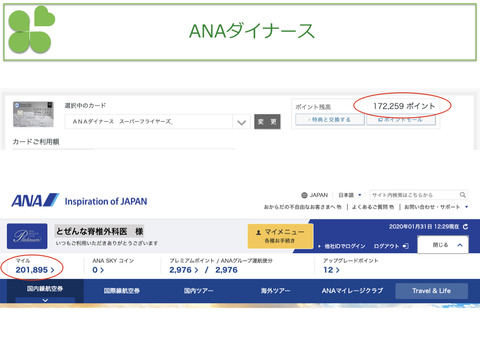Click the JAPAN globe region icon

pos(304,195)
